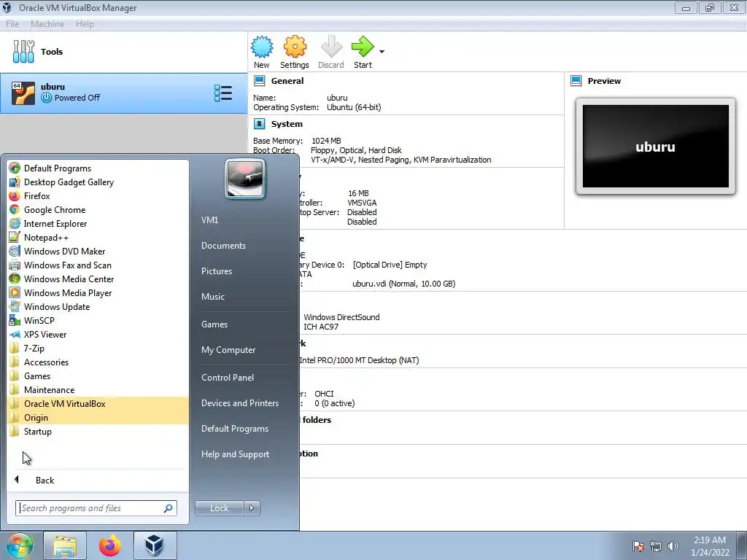
Task: Open the shutdown options arrow beside Lock
Action: click(x=252, y=508)
